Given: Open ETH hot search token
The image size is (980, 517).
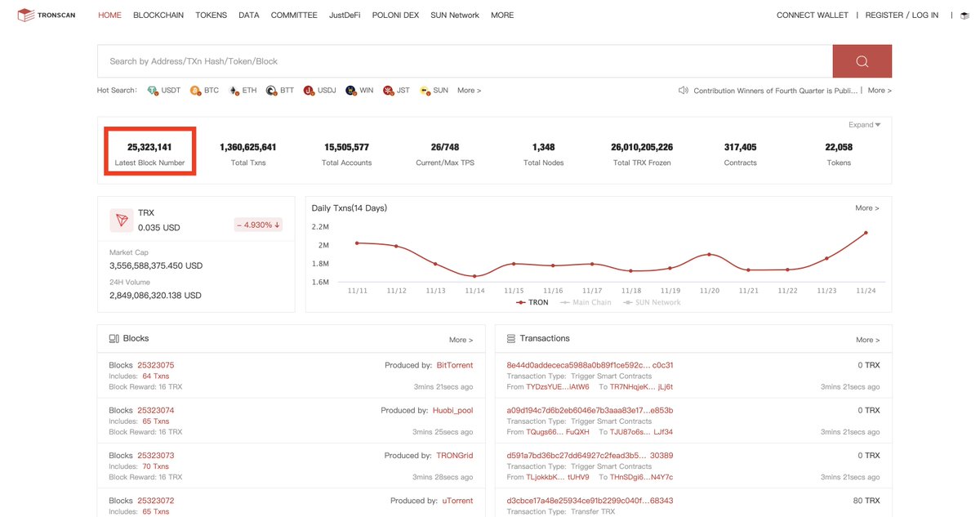Looking at the screenshot, I should coord(243,91).
